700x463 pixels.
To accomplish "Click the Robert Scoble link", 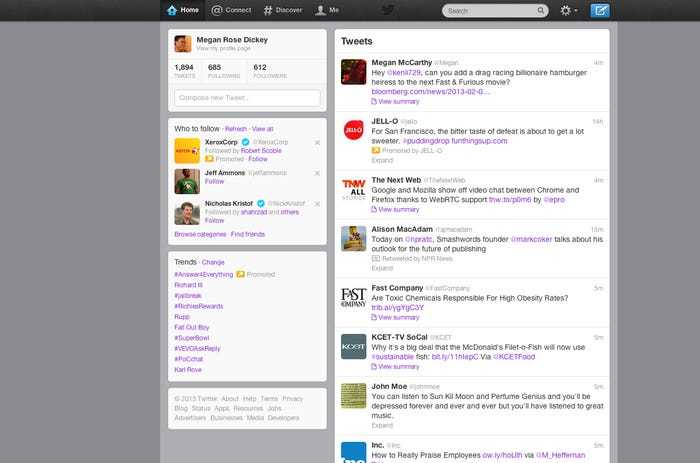I will [x=261, y=150].
